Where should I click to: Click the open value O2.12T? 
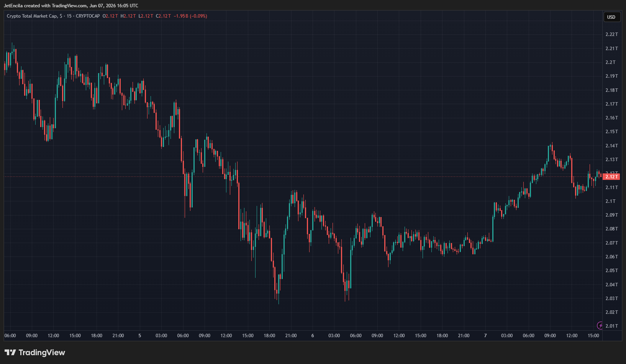click(110, 16)
